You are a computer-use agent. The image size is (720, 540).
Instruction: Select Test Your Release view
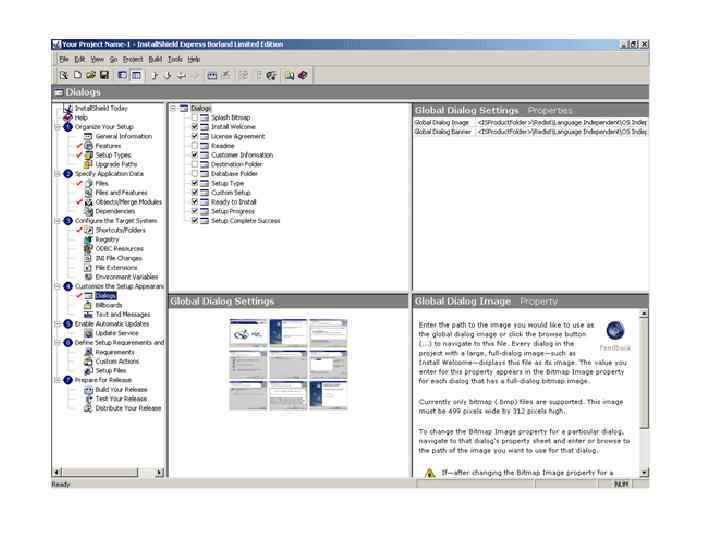(121, 399)
